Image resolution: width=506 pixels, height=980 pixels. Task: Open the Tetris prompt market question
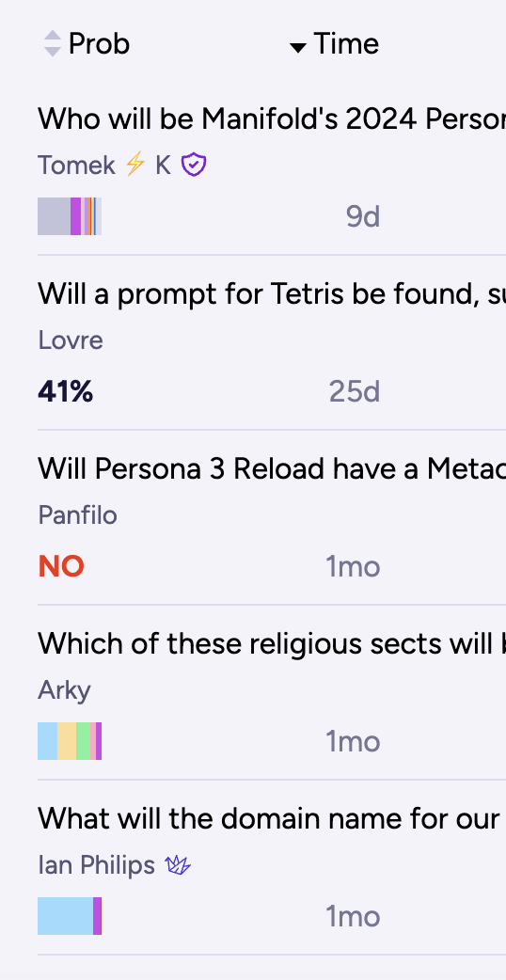click(x=272, y=293)
